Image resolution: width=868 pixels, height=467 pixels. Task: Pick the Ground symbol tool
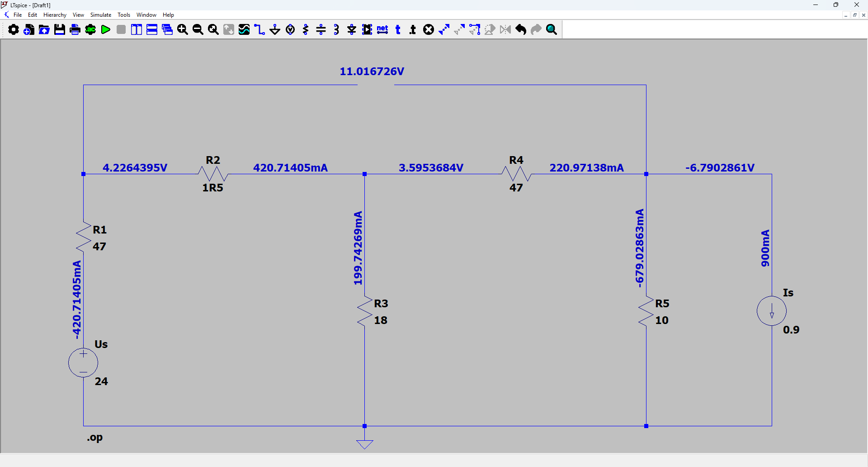275,30
